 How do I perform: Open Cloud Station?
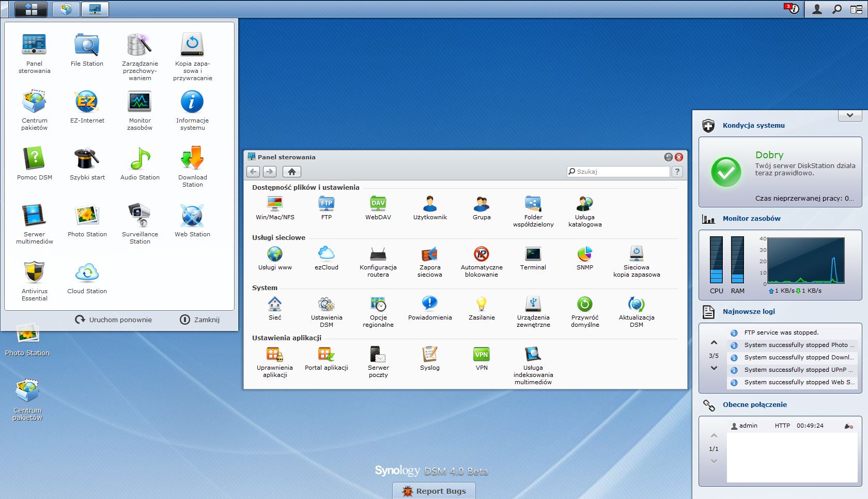87,277
